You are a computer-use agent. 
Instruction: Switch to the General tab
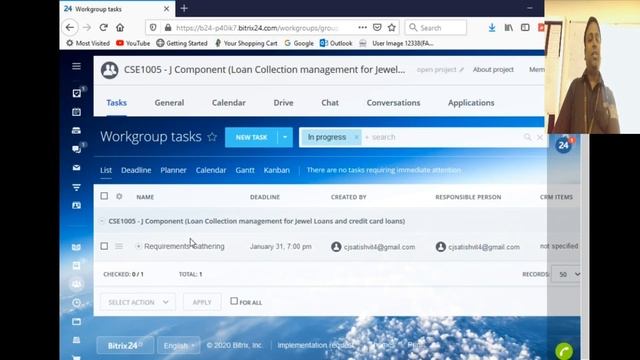169,103
